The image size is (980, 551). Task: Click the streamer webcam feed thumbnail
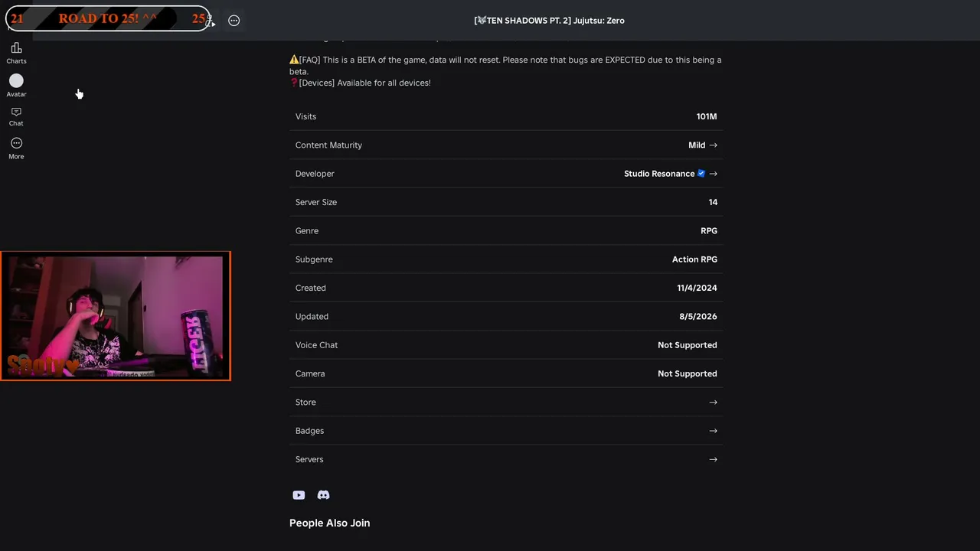point(115,316)
